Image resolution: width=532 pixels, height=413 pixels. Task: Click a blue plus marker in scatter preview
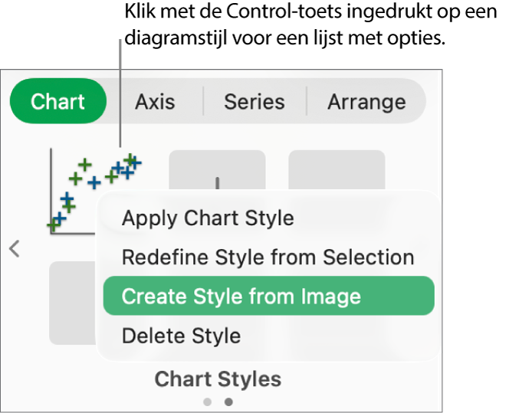[x=94, y=182]
